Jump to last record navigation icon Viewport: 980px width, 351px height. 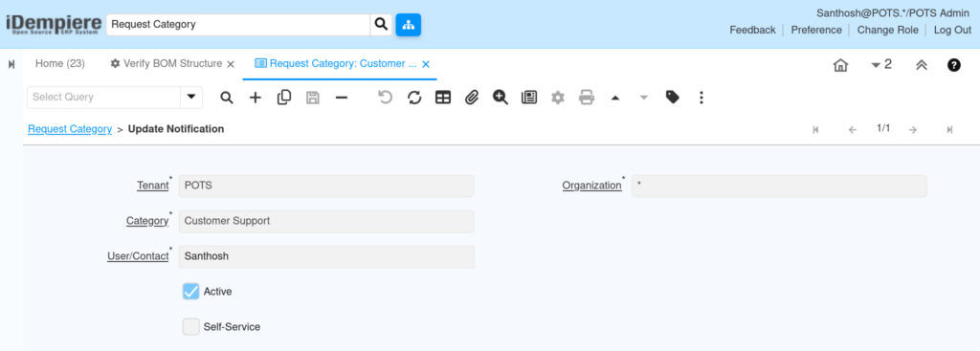coord(949,130)
